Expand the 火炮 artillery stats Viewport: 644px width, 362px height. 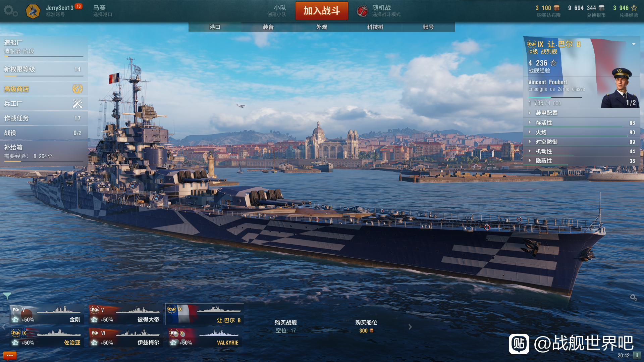[582, 132]
